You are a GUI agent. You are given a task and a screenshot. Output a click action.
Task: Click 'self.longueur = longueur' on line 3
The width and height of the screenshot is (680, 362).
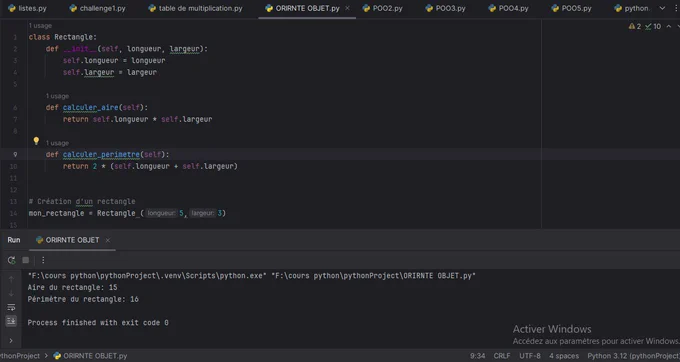pyautogui.click(x=114, y=61)
